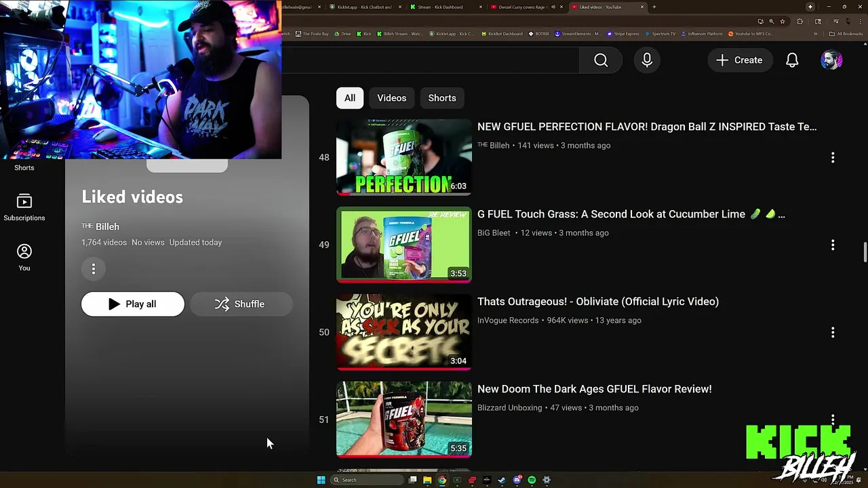
Task: Select the Shorts filter chip
Action: pos(442,98)
